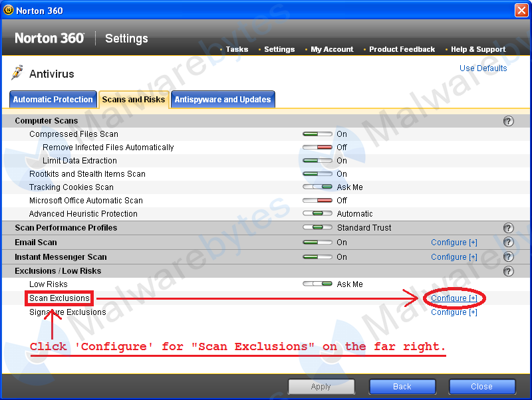Toggle Instant Messenger Scan switch

point(317,257)
